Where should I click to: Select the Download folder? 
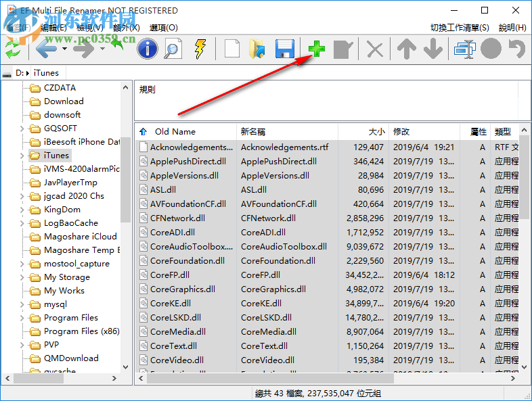64,101
